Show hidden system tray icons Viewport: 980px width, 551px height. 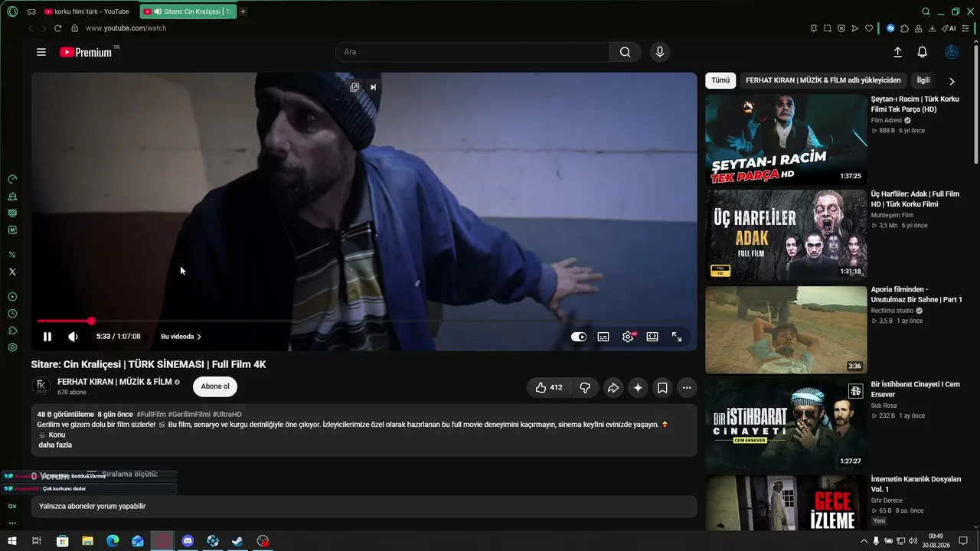864,541
